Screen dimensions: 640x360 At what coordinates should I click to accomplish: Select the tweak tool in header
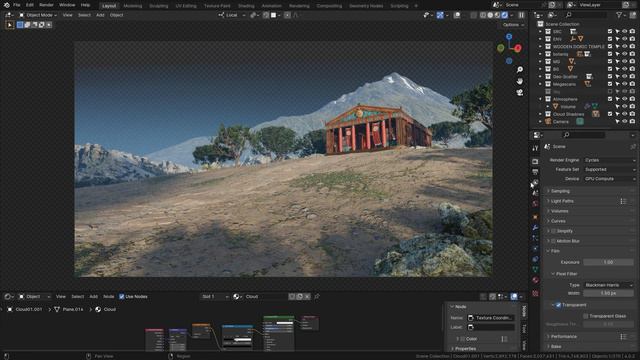tap(9, 25)
